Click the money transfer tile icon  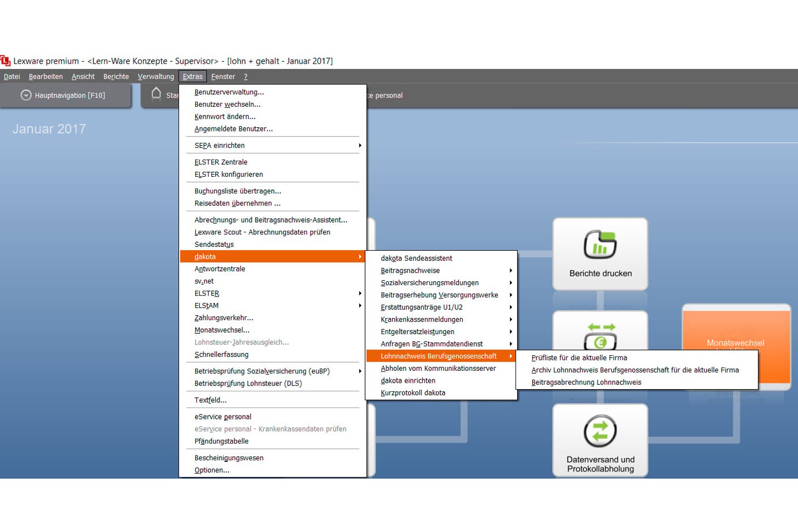click(x=601, y=337)
